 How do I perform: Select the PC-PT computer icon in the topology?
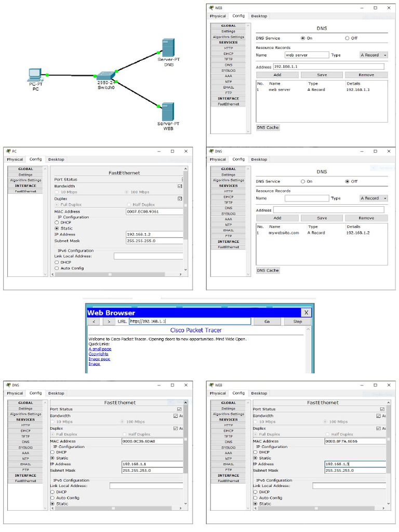pos(35,75)
